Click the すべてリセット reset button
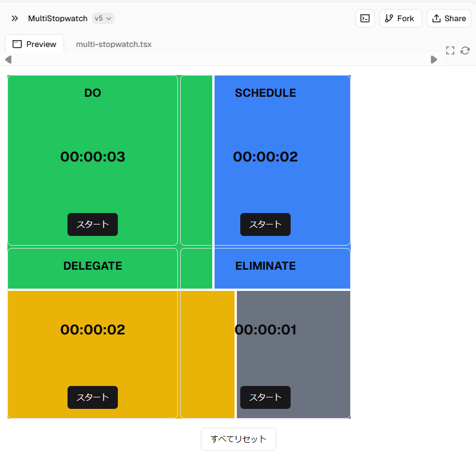 coord(239,439)
